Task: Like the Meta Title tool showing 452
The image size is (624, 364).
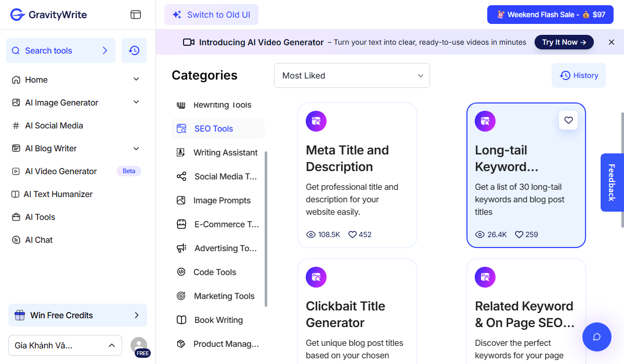Action: [353, 235]
